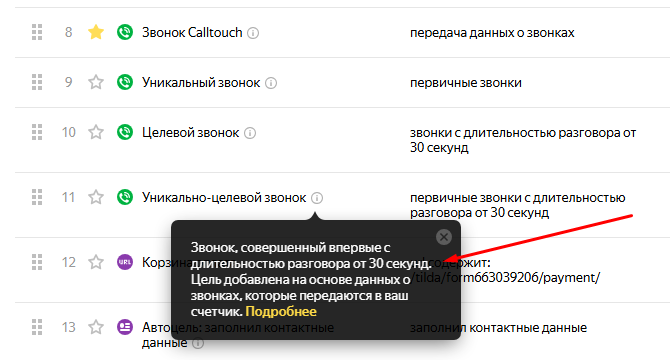Star the Уникально-целевой звонок goal

(x=96, y=197)
